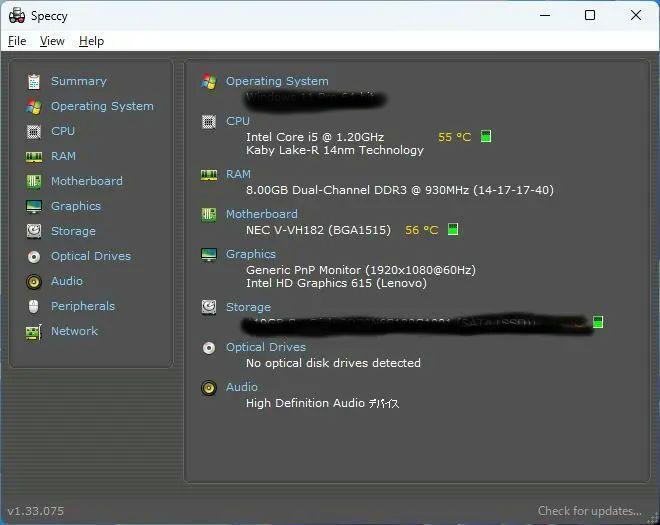Select RAM in the sidebar
Viewport: 660px width, 525px height.
click(x=63, y=156)
